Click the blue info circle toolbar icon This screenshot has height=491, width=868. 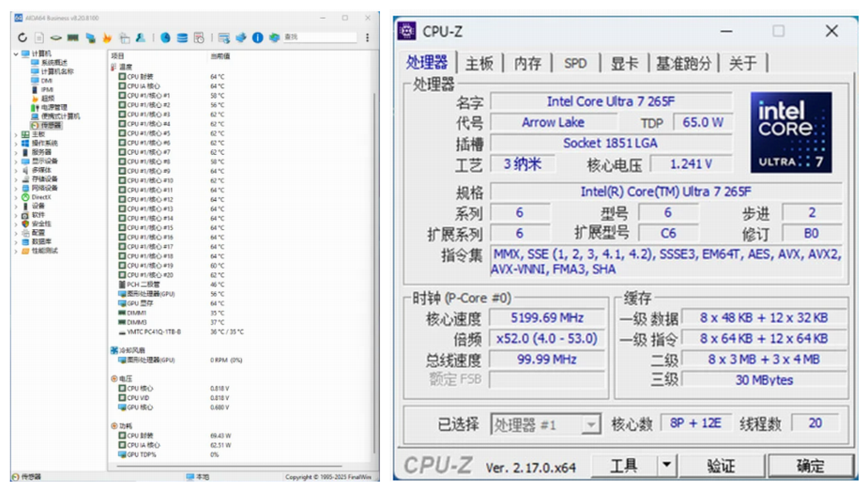(257, 38)
